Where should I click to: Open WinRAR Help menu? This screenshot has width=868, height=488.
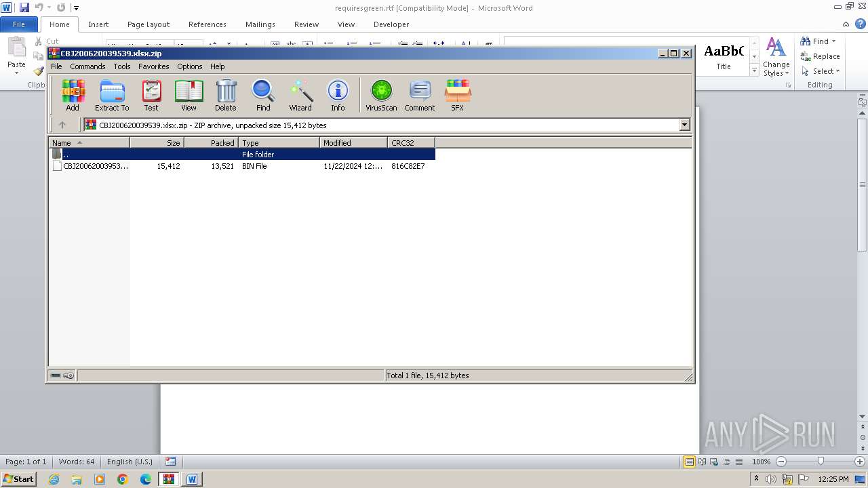217,66
